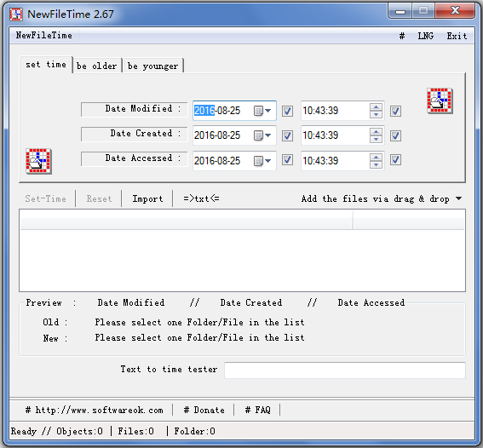Click 'Folder:0' in the status bar
The width and height of the screenshot is (483, 448).
click(x=195, y=431)
